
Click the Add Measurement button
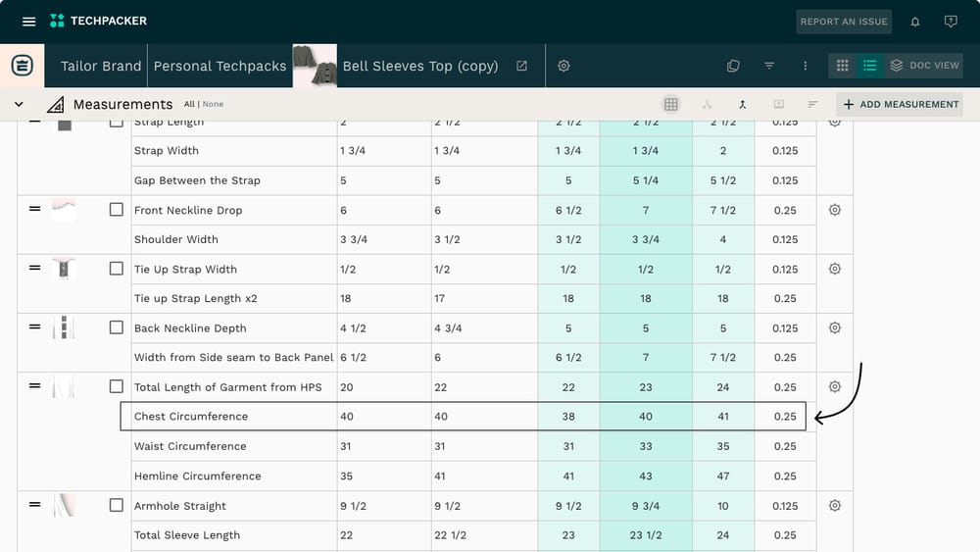point(899,104)
